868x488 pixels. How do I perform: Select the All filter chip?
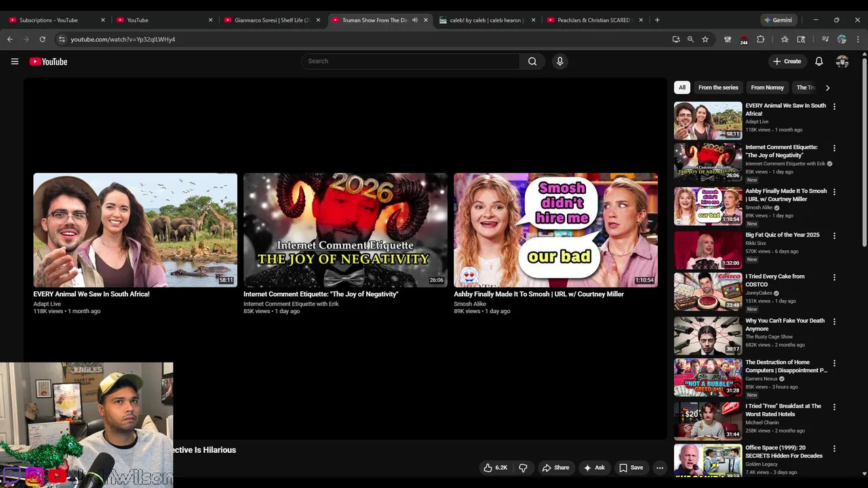click(x=682, y=87)
